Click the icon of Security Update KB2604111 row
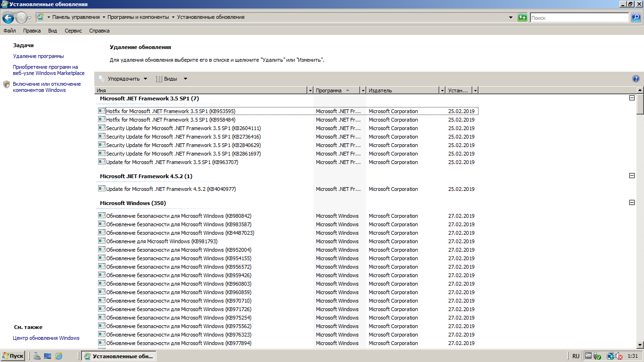Image resolution: width=644 pixels, height=362 pixels. tap(101, 128)
